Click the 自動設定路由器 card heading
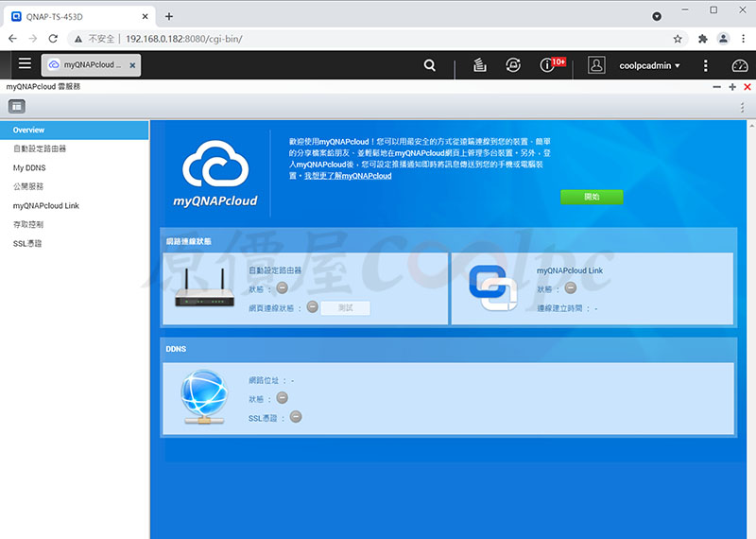The image size is (756, 539). 275,270
